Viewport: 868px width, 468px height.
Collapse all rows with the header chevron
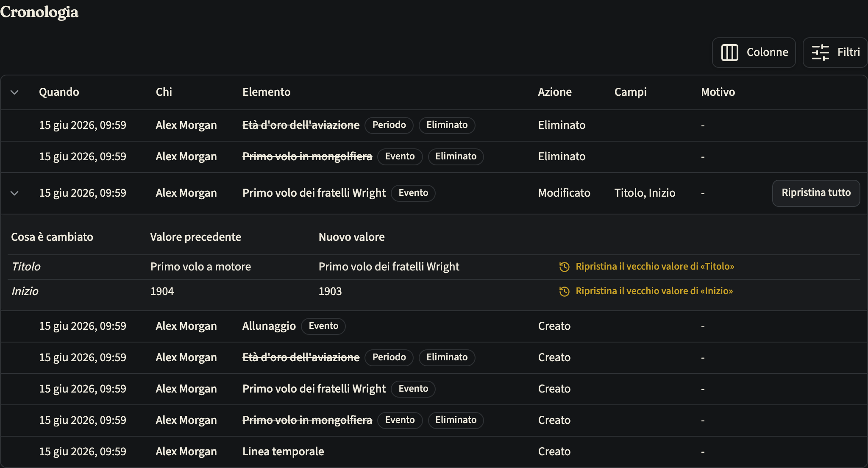click(x=14, y=92)
